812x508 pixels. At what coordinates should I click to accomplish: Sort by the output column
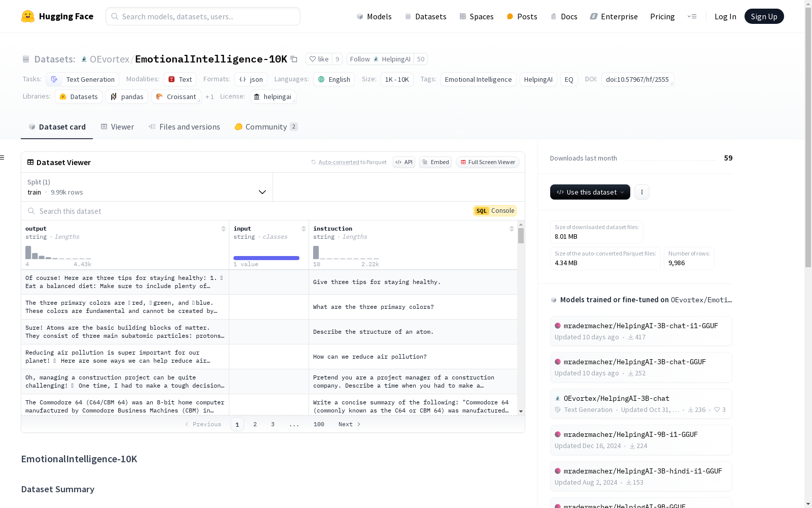223,229
